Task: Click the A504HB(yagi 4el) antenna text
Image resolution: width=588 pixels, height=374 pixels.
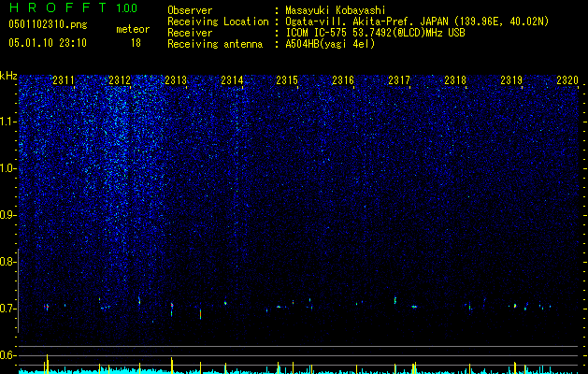Action: [x=330, y=44]
